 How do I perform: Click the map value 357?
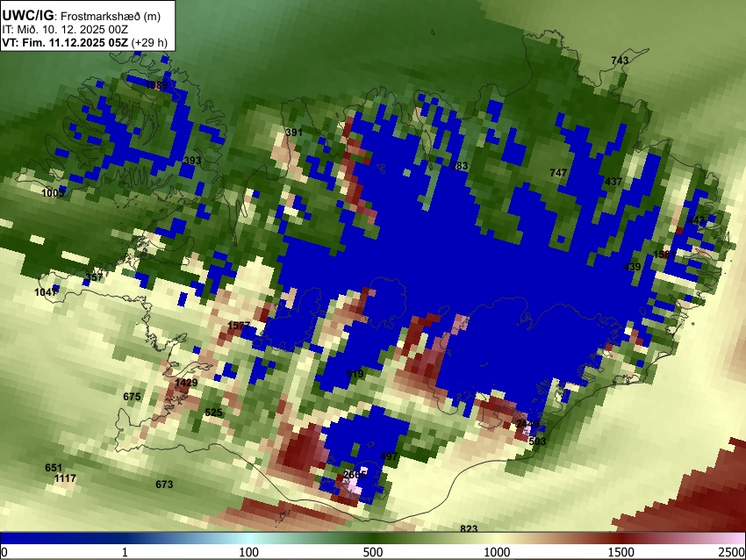click(94, 277)
